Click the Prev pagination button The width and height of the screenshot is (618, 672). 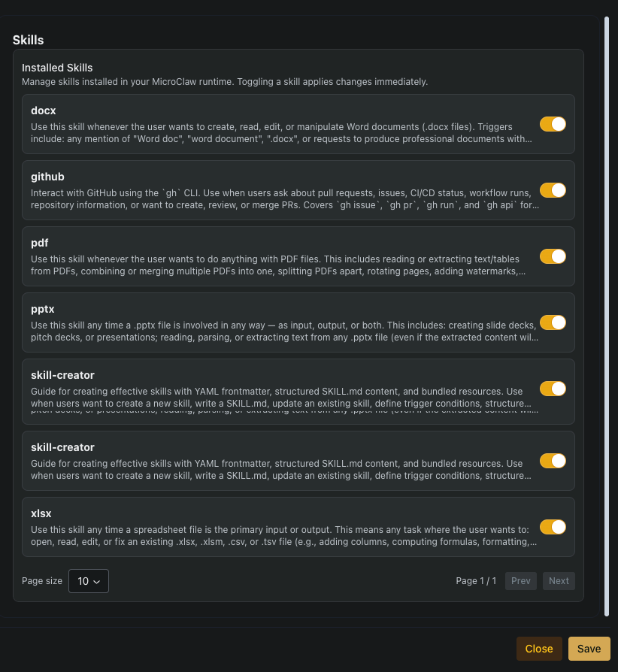click(x=520, y=580)
